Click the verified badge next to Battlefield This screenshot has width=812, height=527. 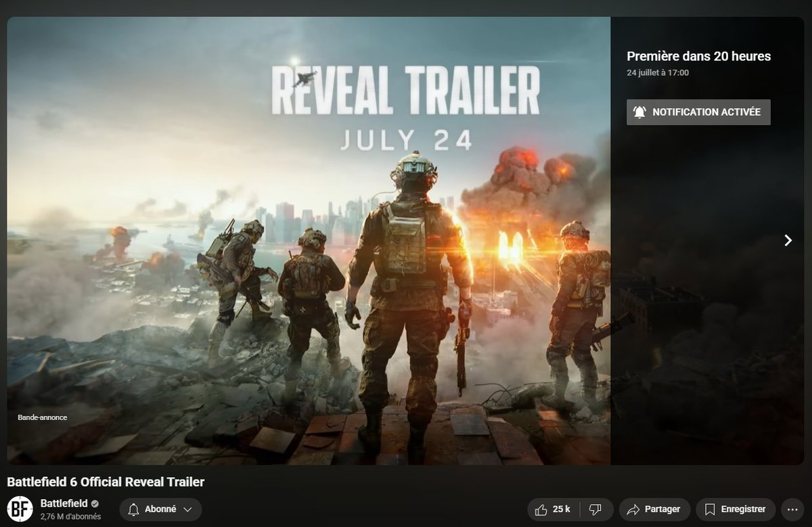coord(95,504)
